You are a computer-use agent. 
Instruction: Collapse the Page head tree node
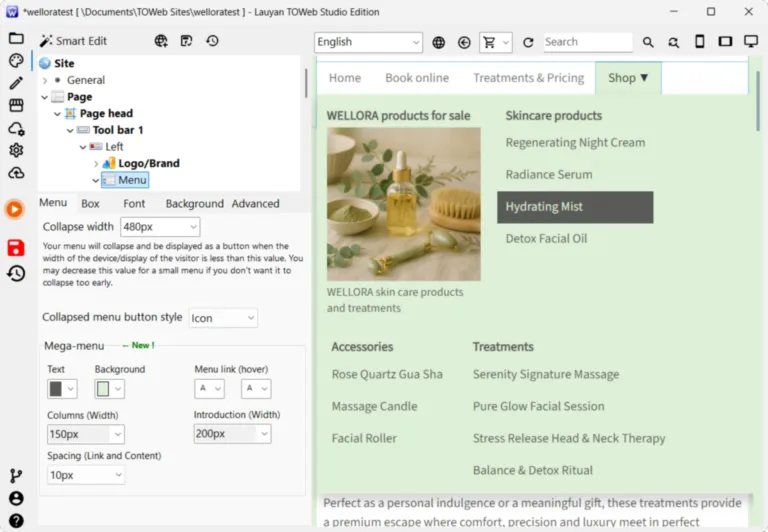click(x=58, y=114)
